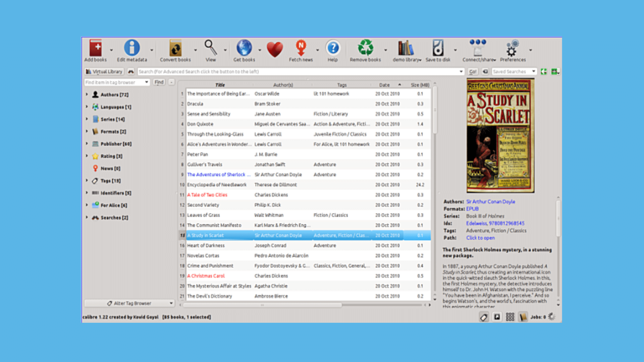644x362 pixels.
Task: Click the Click to open path link
Action: pos(480,238)
